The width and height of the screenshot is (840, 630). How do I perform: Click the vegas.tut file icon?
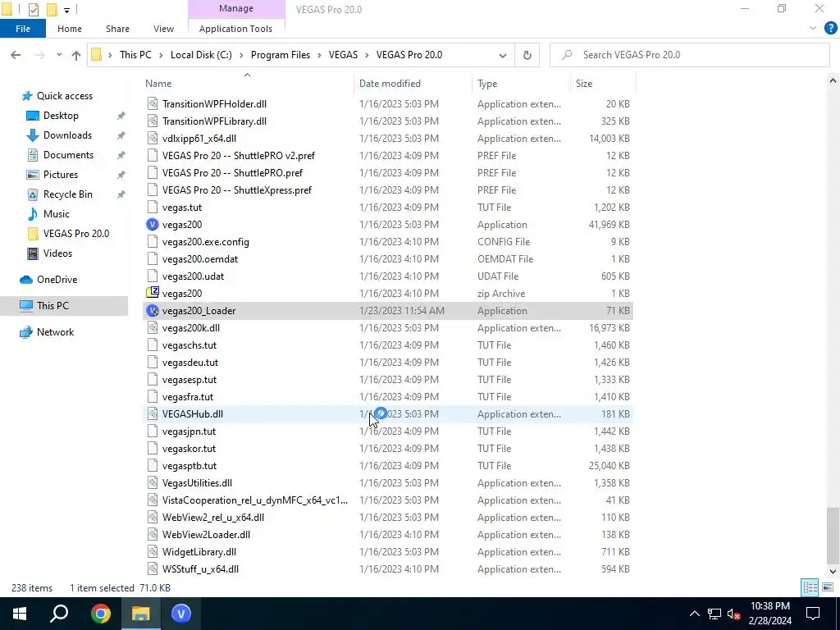click(x=153, y=208)
